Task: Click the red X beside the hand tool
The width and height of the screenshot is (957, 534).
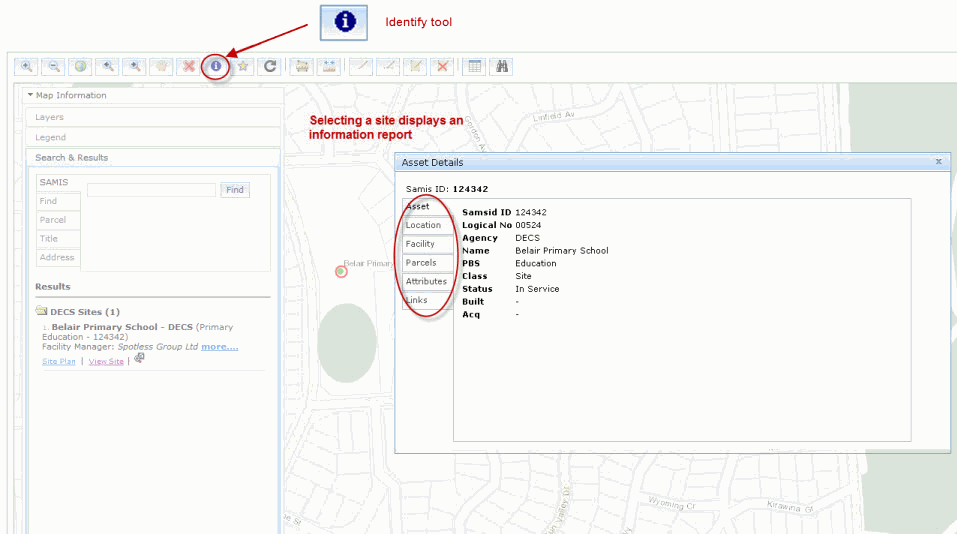Action: click(189, 66)
